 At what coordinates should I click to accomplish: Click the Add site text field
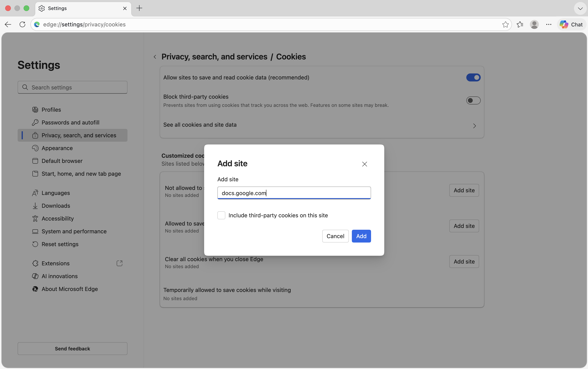294,193
